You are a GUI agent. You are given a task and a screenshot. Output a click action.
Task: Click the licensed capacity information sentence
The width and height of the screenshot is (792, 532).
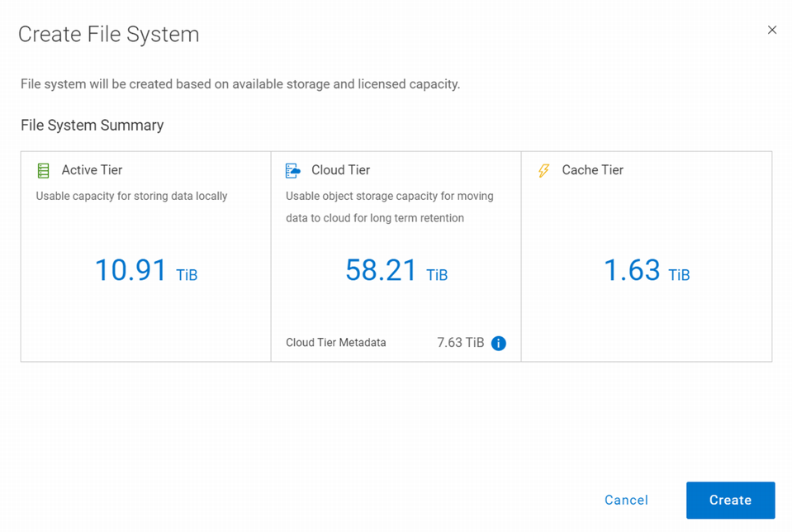pos(240,84)
